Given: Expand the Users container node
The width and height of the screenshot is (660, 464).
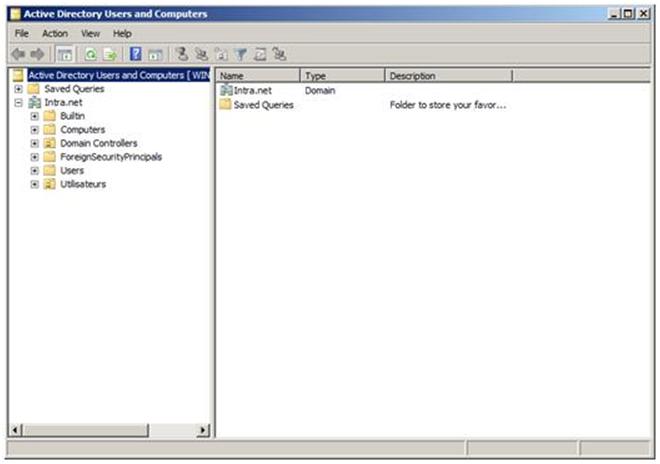Looking at the screenshot, I should pyautogui.click(x=35, y=171).
